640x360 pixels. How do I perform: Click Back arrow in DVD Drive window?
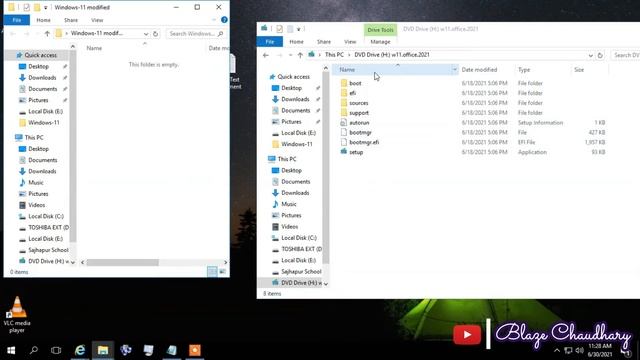266,55
